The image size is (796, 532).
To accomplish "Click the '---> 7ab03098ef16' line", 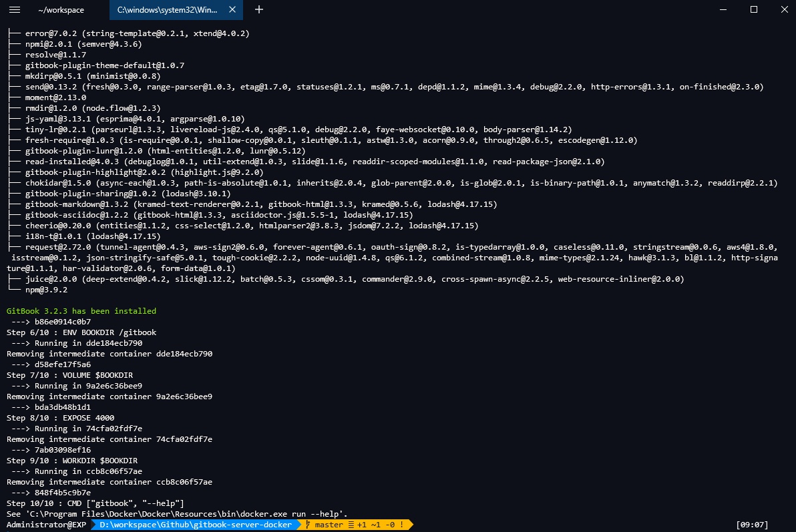I will 51,450.
